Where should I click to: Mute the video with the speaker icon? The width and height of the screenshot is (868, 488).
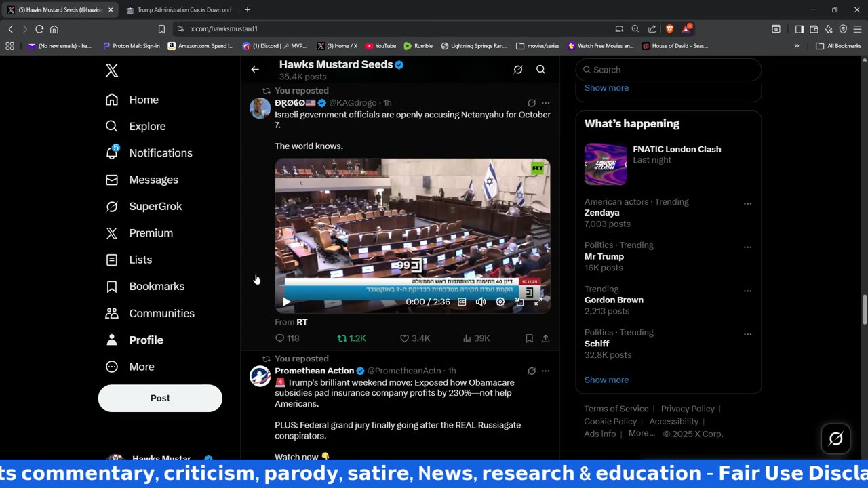(x=481, y=302)
